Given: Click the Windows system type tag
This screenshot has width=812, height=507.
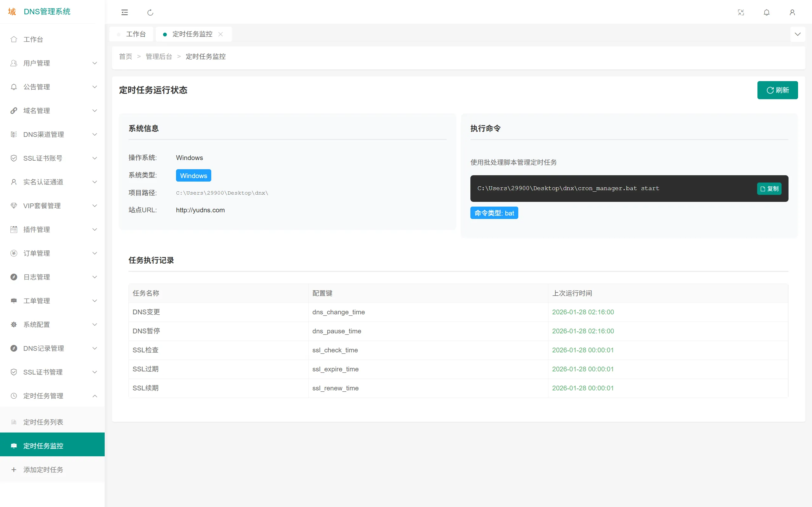Looking at the screenshot, I should coord(193,175).
